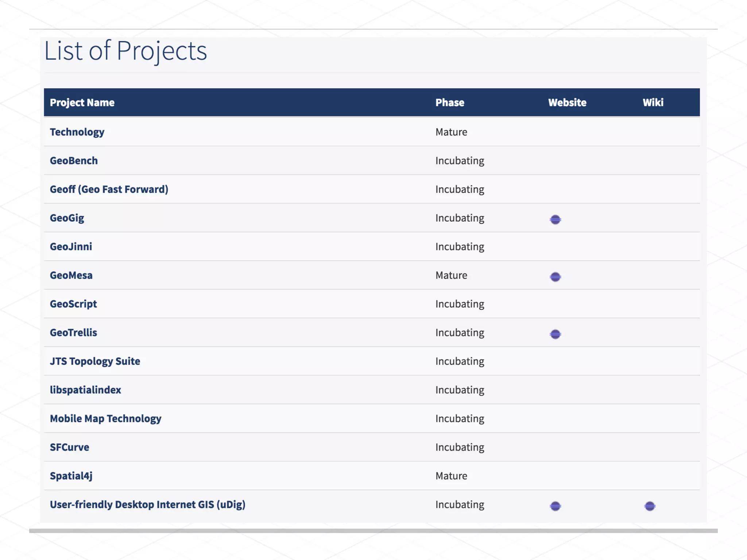The image size is (747, 560).
Task: Open GeoMesa website icon
Action: pyautogui.click(x=555, y=277)
